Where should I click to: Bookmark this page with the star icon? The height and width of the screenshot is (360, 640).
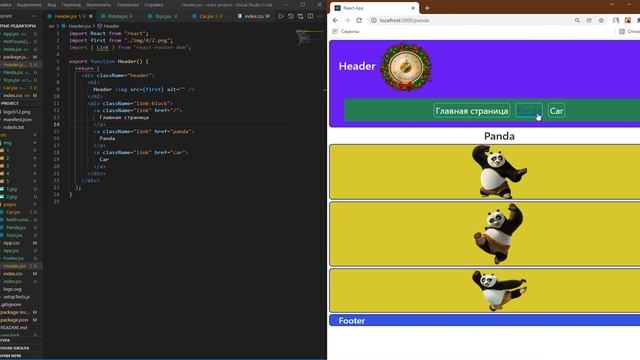pyautogui.click(x=601, y=20)
